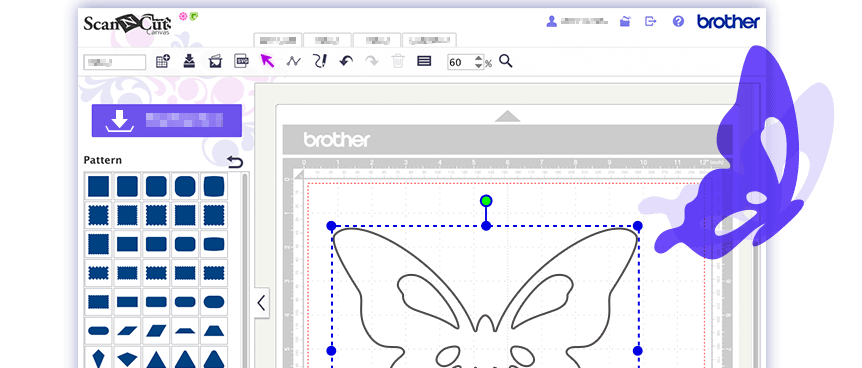Click the redo arrow in toolbar
Screen dimensions: 862x368
coord(372,61)
